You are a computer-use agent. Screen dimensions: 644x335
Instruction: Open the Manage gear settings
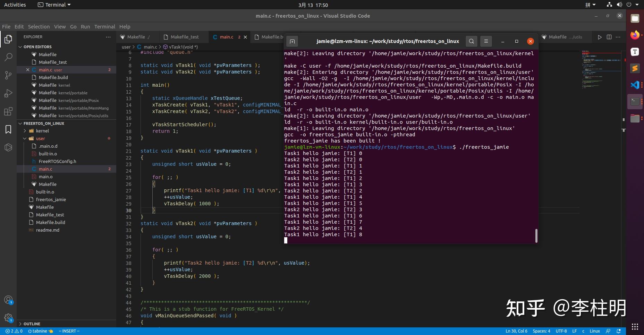[x=8, y=318]
